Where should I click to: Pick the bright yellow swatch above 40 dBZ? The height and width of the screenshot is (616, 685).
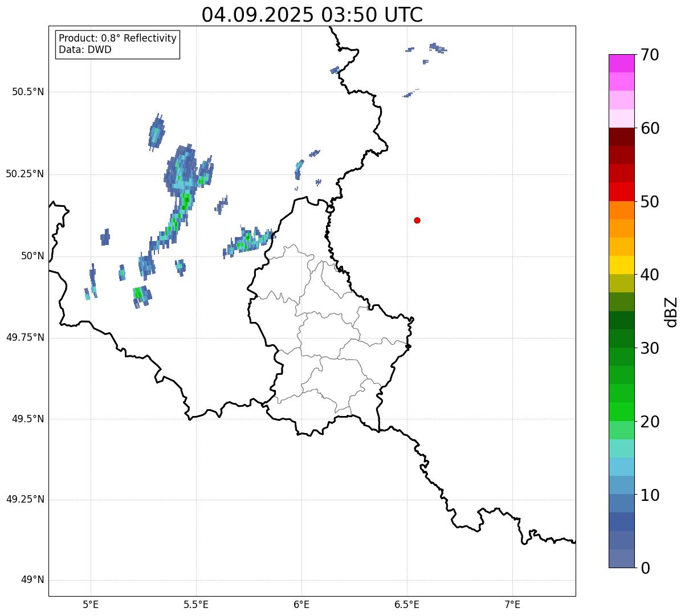(x=622, y=265)
